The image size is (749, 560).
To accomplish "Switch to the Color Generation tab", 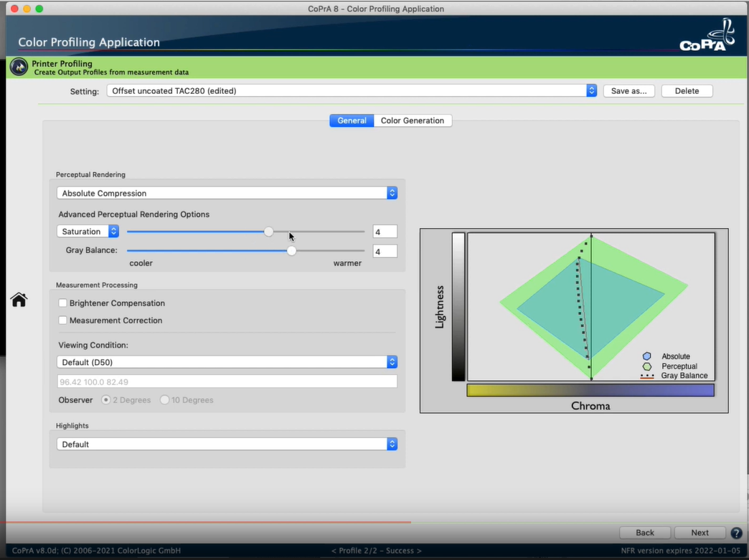I will [x=413, y=120].
